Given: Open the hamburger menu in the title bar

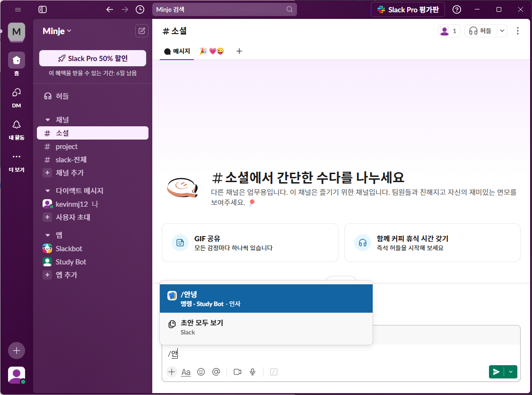Looking at the screenshot, I should pyautogui.click(x=18, y=9).
